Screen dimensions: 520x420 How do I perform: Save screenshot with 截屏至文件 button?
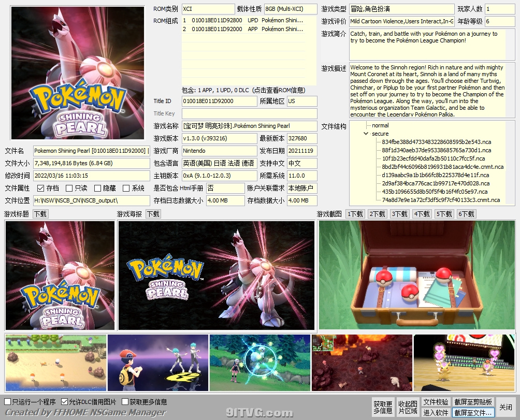coord(473,413)
